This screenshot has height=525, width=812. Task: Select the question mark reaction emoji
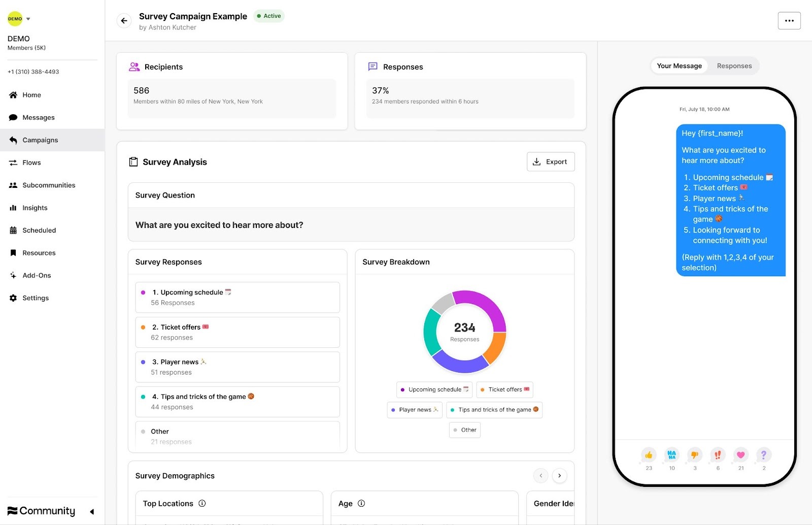tap(763, 455)
